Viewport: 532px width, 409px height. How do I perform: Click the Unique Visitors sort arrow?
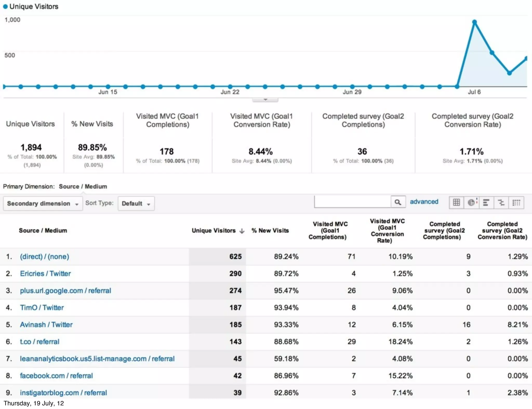[x=242, y=231]
